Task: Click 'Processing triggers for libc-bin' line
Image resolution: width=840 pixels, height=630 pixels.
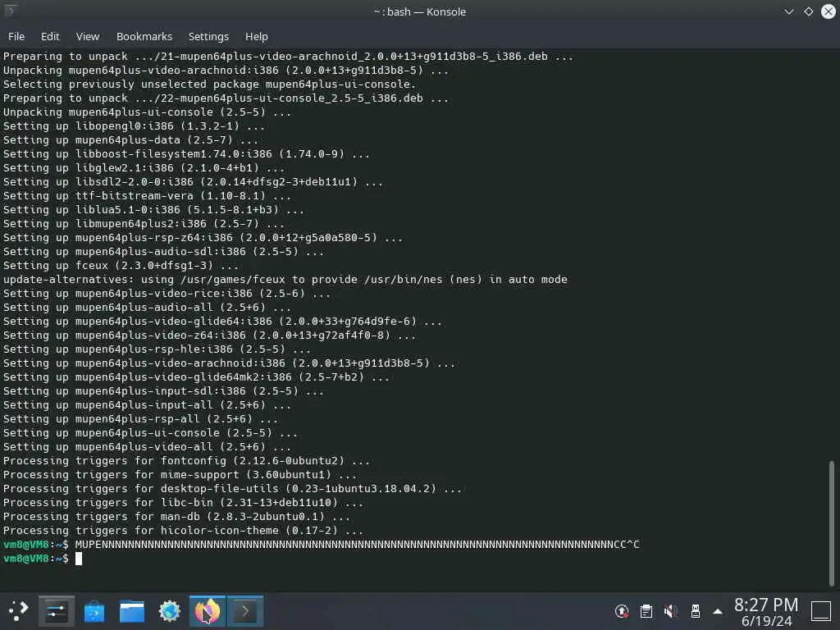Action: (183, 503)
